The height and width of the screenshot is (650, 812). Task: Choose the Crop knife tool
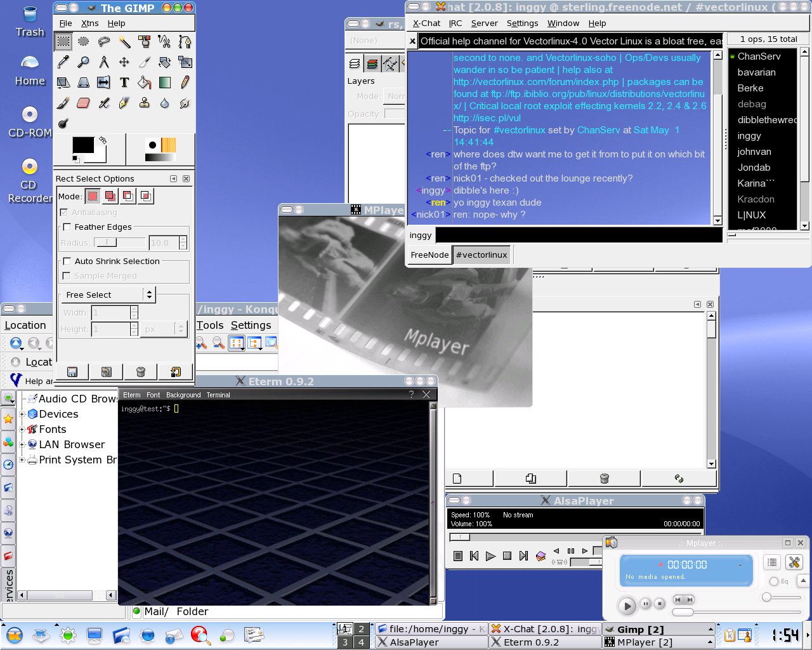tap(145, 62)
